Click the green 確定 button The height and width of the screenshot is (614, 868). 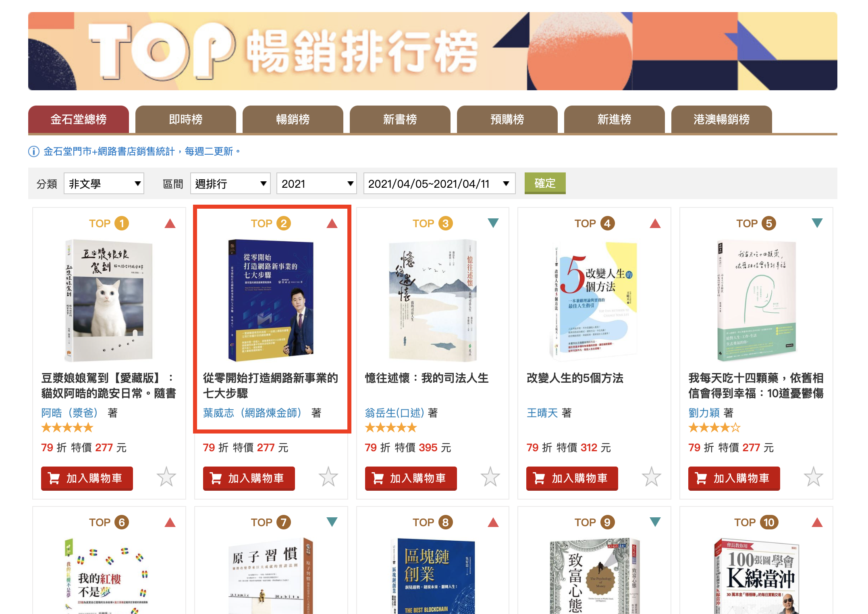[545, 183]
